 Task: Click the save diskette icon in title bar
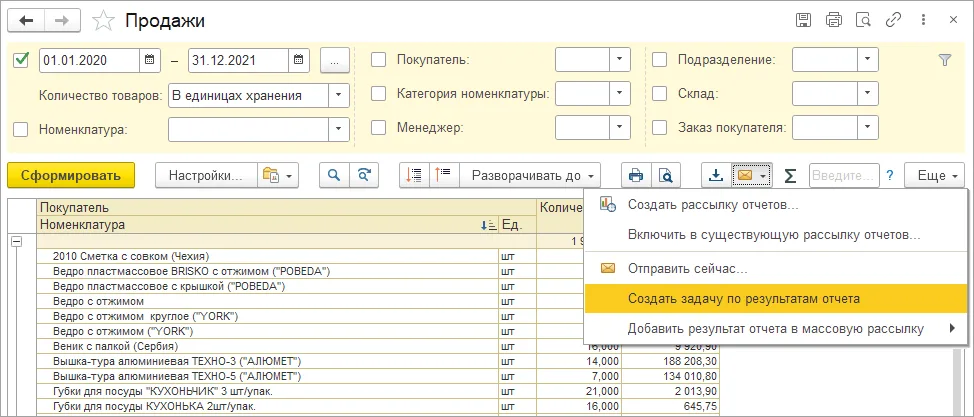[x=804, y=20]
